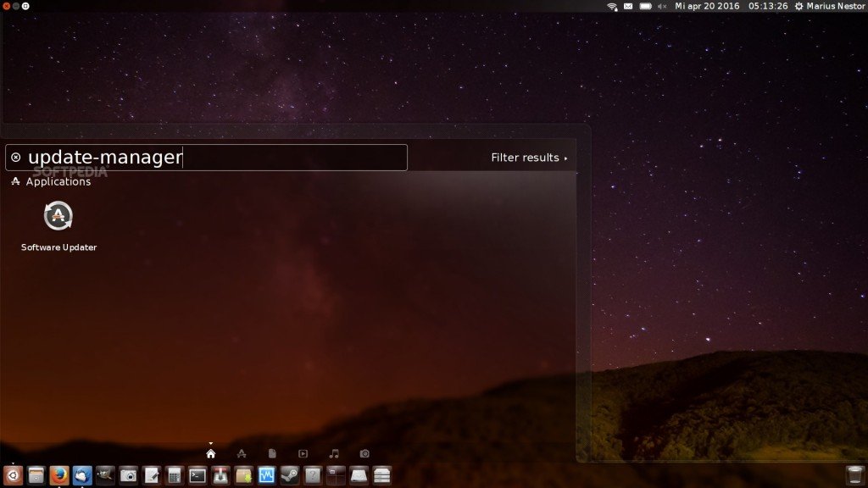868x488 pixels.
Task: Clear the update-manager search text
Action: coord(16,158)
